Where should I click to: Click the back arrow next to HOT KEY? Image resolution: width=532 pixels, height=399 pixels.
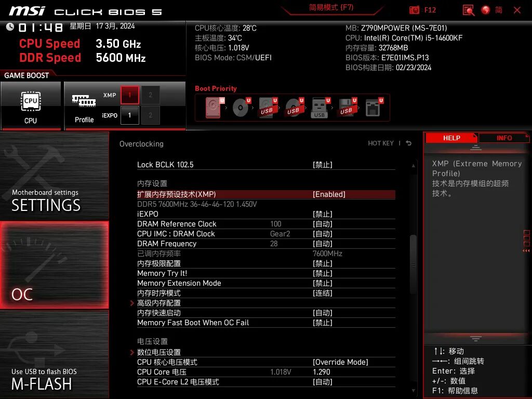(x=409, y=143)
